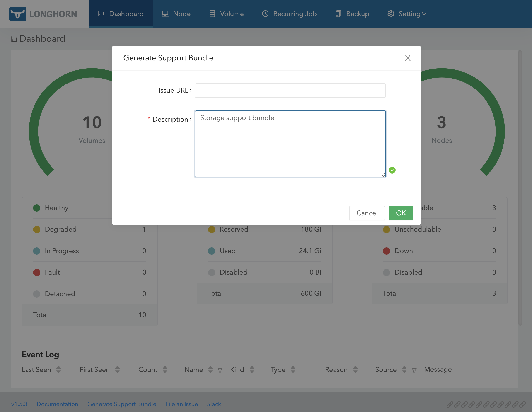Click the Cancel button
The width and height of the screenshot is (532, 412).
tap(367, 213)
